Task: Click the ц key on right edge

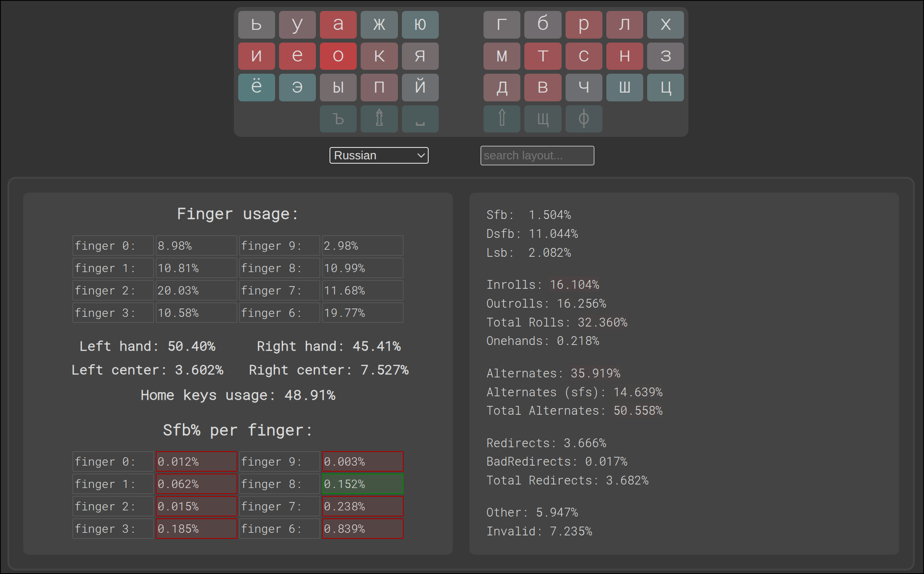Action: pos(665,87)
